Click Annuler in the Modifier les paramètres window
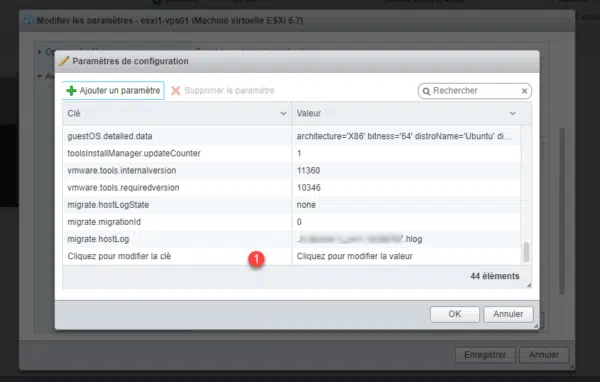600x382 pixels. click(544, 355)
